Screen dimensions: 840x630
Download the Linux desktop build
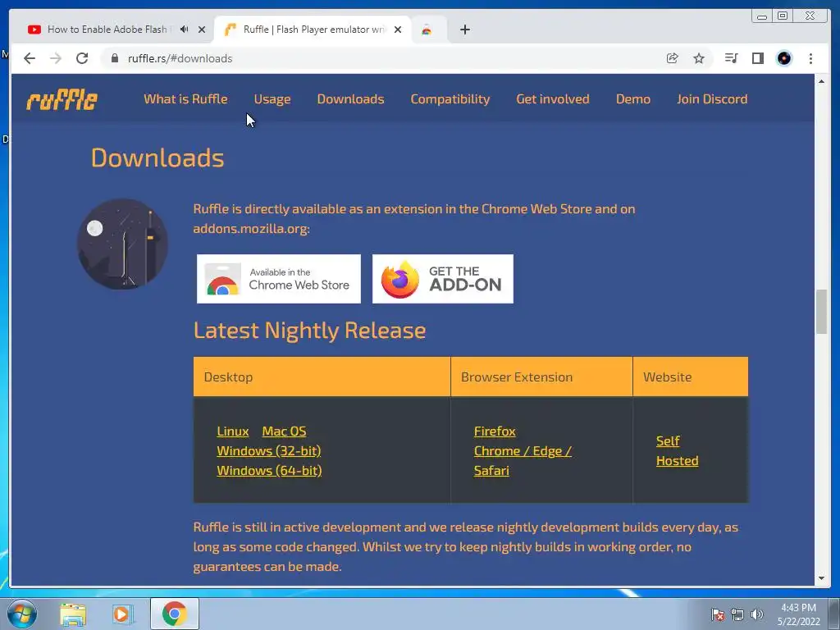click(x=232, y=431)
